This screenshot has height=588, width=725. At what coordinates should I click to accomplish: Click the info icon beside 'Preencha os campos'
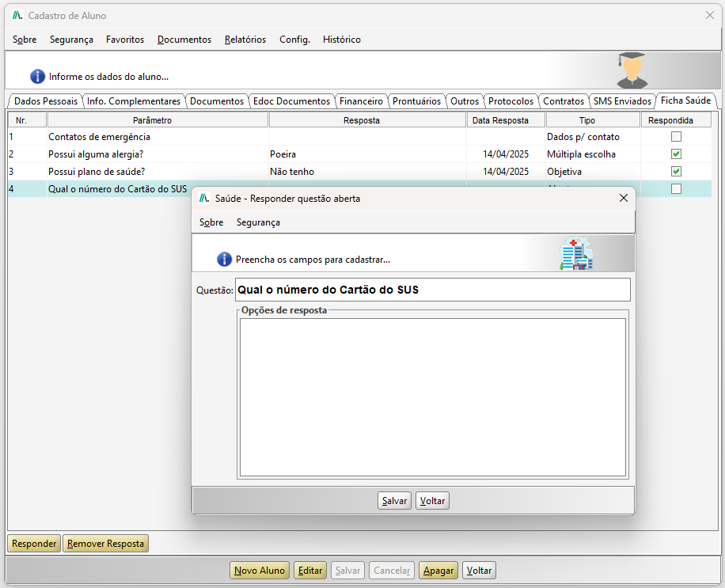pyautogui.click(x=224, y=260)
